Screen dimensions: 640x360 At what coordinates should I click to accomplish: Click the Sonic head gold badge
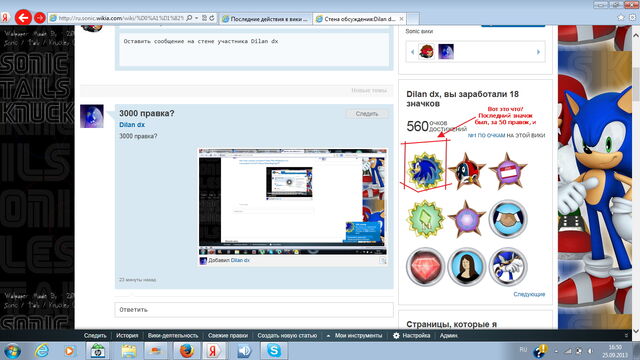[x=425, y=171]
